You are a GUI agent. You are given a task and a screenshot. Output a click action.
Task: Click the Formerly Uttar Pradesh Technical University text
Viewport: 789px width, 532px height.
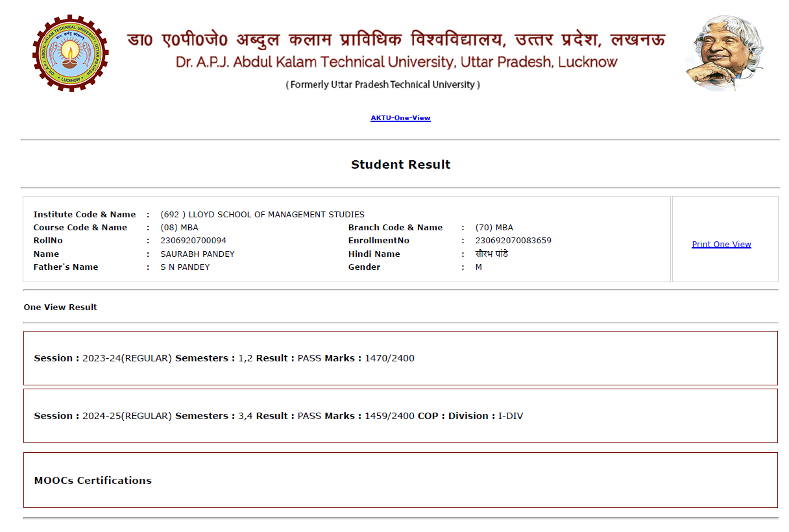pos(383,85)
